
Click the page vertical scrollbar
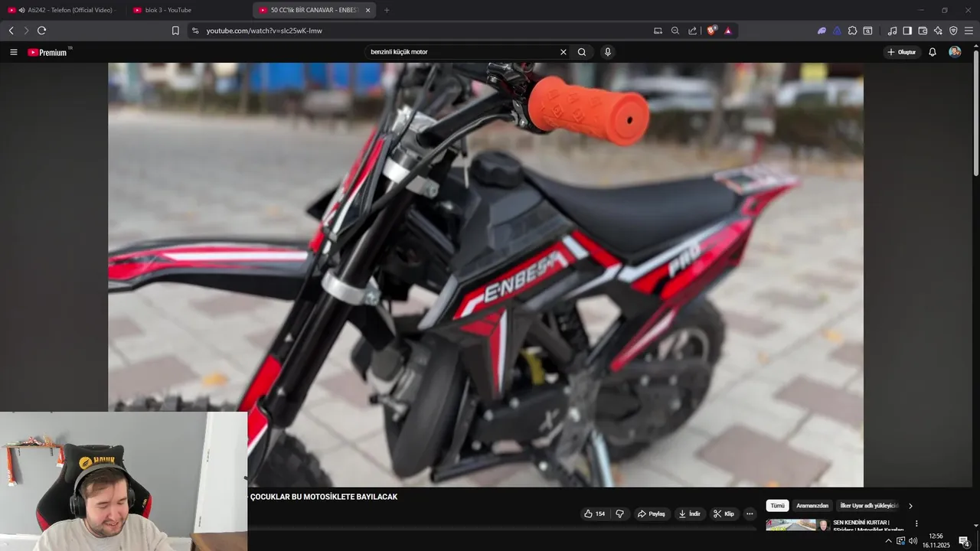pos(975,112)
